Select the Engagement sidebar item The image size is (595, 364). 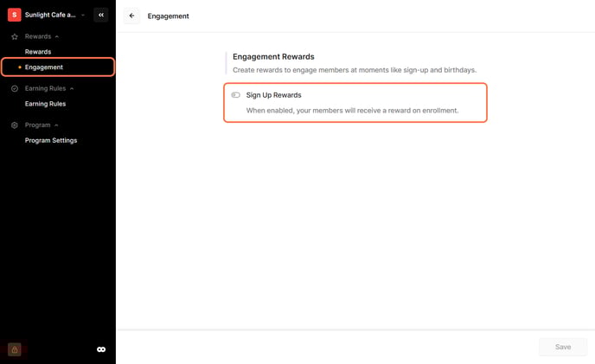pos(58,67)
